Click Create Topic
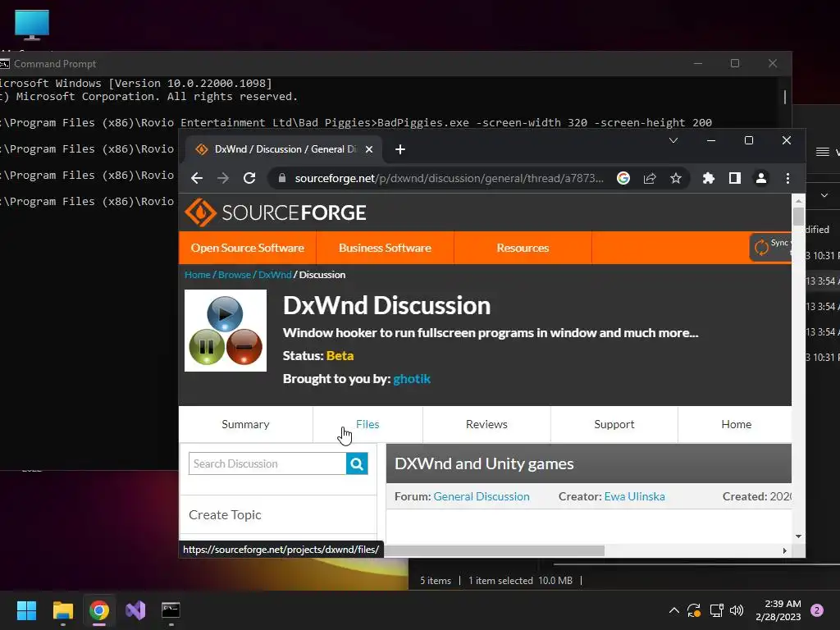 (x=225, y=515)
